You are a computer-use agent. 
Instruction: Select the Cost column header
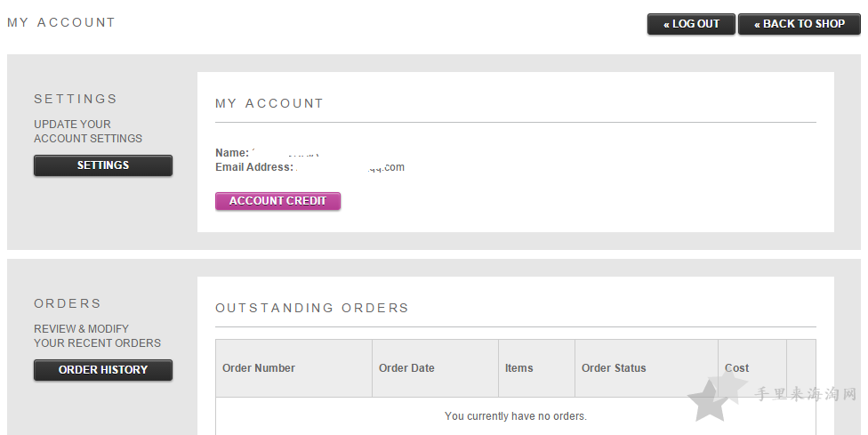(736, 368)
